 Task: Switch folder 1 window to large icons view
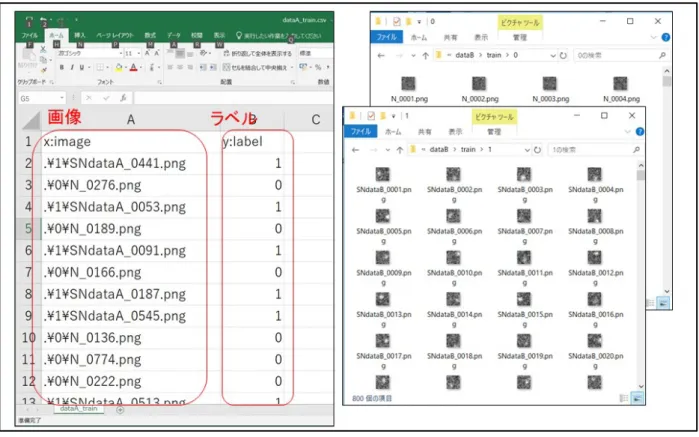[637, 398]
